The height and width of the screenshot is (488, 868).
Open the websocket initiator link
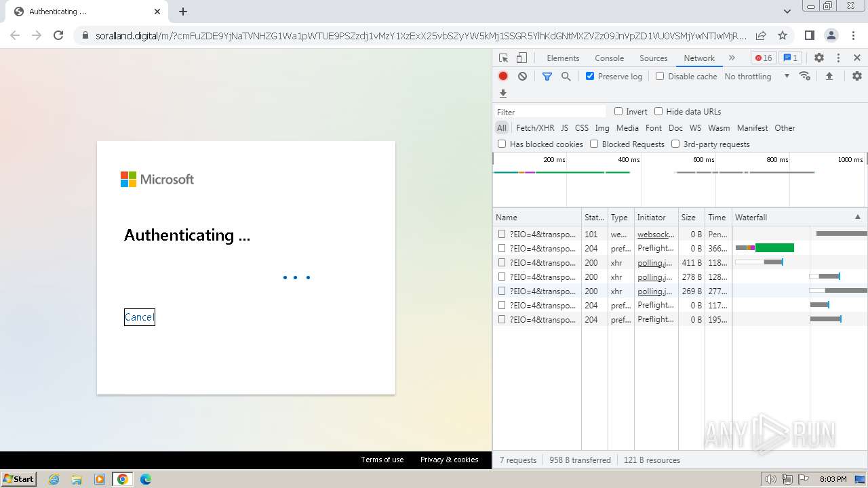click(656, 234)
